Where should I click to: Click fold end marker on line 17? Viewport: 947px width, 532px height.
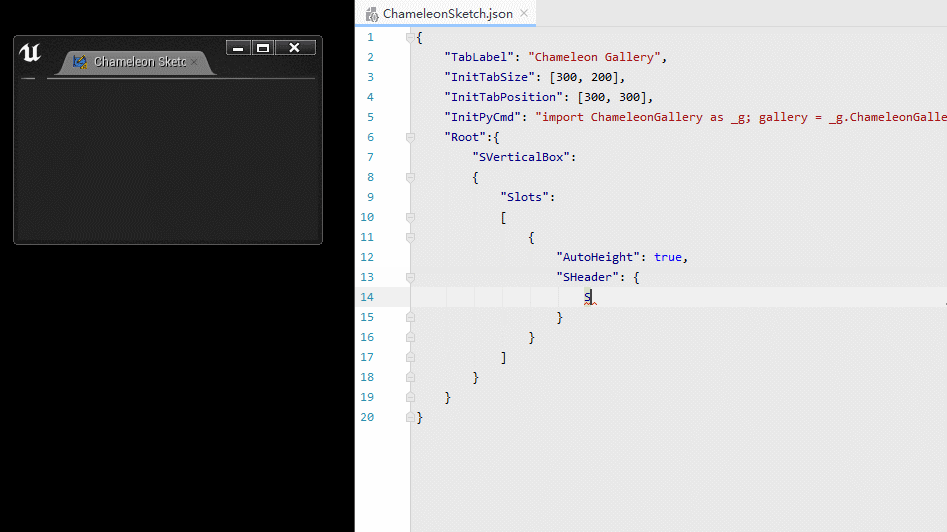coord(410,357)
